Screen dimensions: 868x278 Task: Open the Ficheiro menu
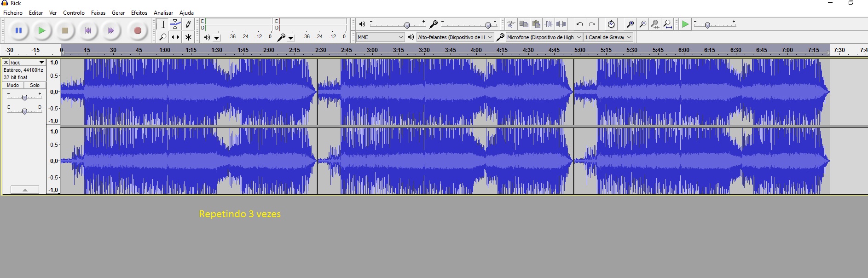13,13
